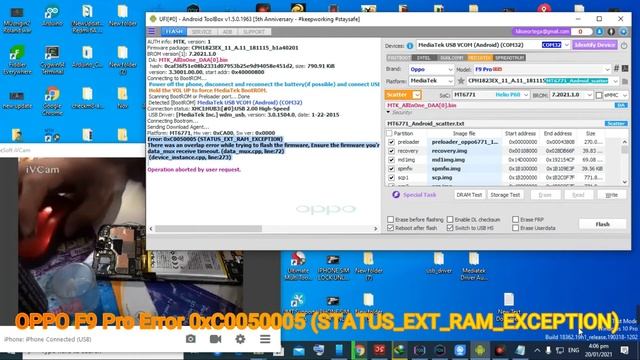Uncheck the md1img partition
Image resolution: width=640 pixels, height=360 pixels.
pos(391,160)
